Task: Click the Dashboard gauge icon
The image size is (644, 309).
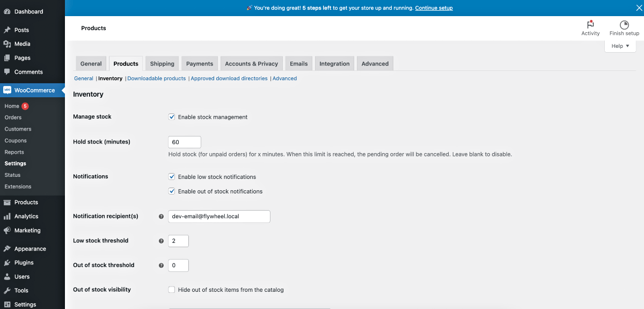Action: [7, 11]
